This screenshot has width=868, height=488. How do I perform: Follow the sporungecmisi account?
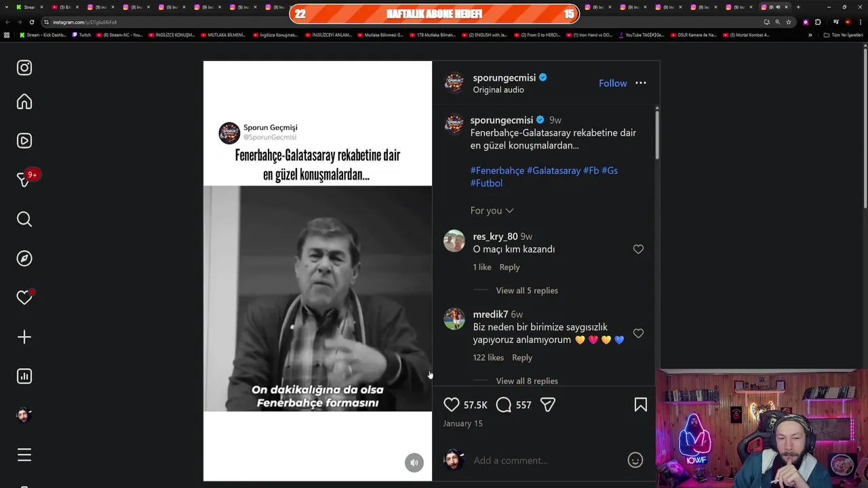pyautogui.click(x=613, y=83)
